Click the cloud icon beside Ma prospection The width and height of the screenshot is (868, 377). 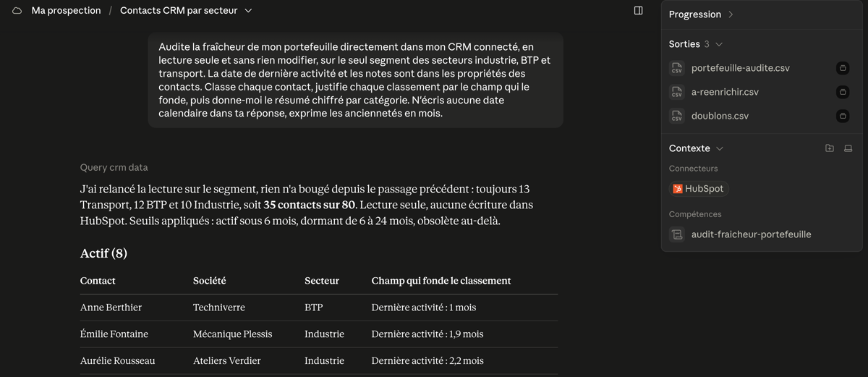(x=17, y=11)
